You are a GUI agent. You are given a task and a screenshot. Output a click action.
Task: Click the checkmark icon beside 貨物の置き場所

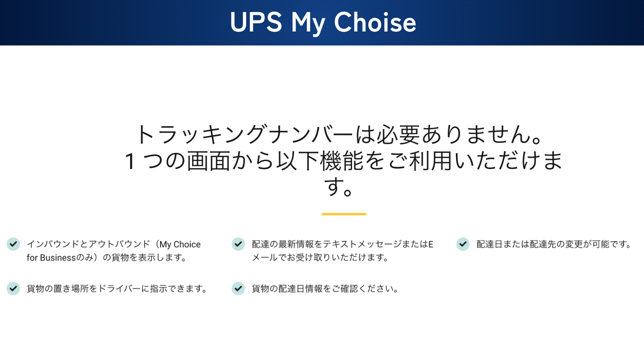(x=13, y=288)
